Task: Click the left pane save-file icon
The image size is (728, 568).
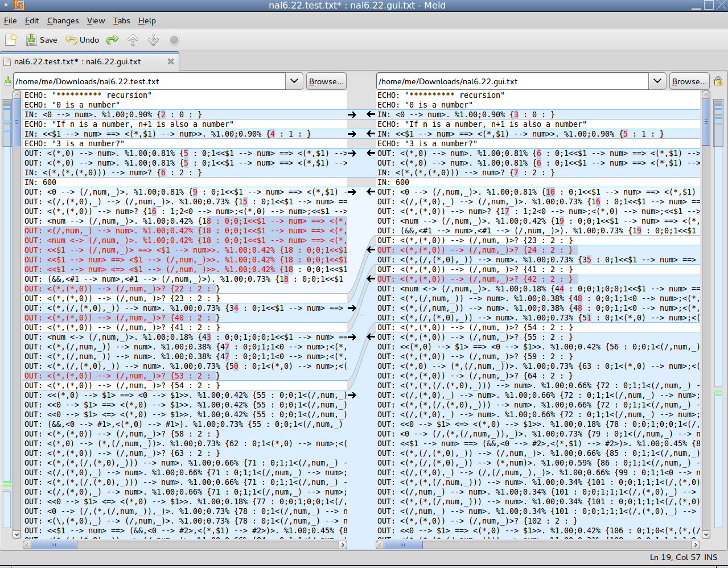Action: (7, 81)
